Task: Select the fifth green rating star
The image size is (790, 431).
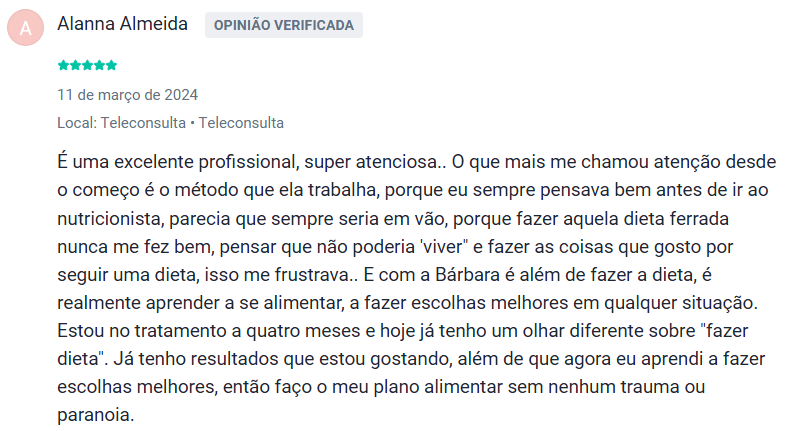Action: click(111, 66)
